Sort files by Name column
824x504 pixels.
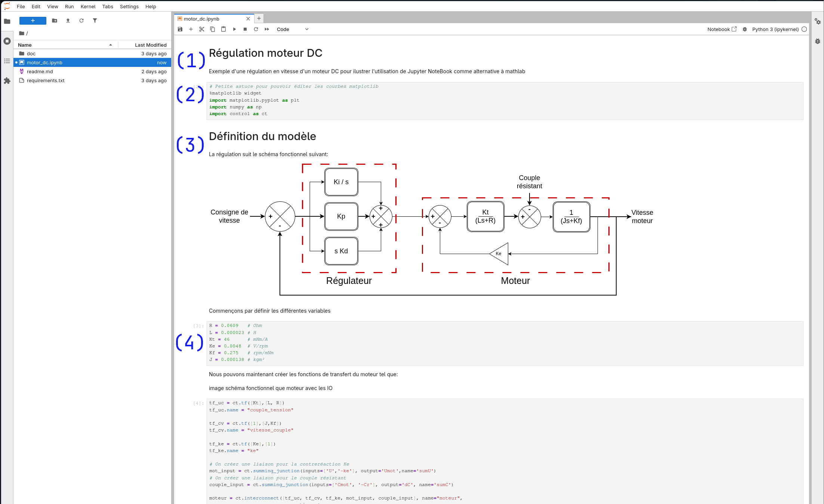(66, 45)
